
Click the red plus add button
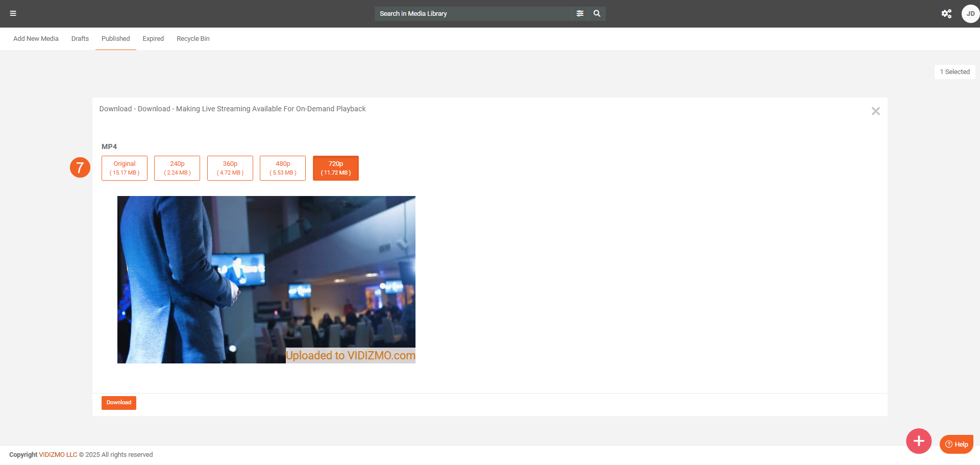click(x=918, y=441)
